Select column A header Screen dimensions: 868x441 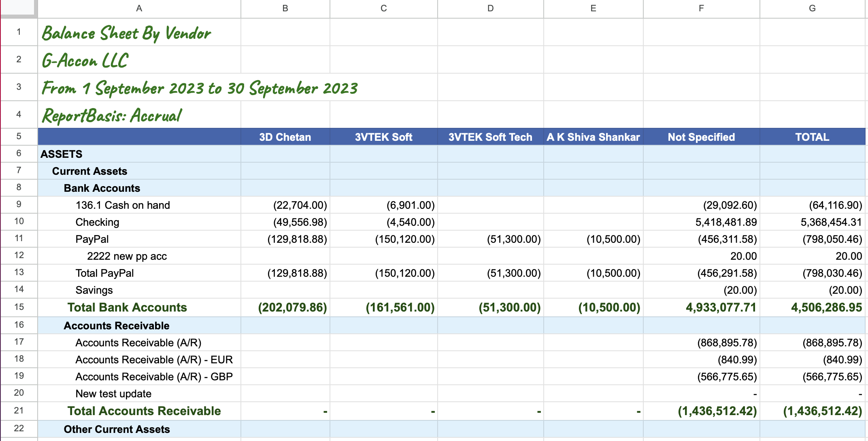(x=139, y=8)
